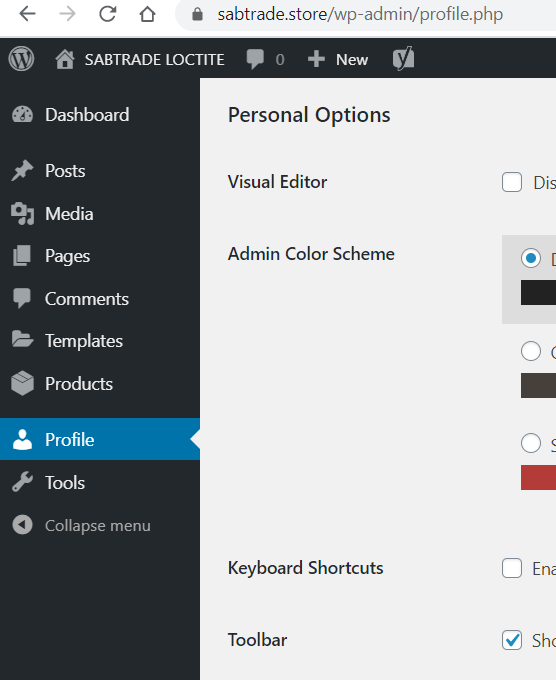Open the Yoast SEO icon in admin bar
Image resolution: width=556 pixels, height=680 pixels.
(403, 59)
